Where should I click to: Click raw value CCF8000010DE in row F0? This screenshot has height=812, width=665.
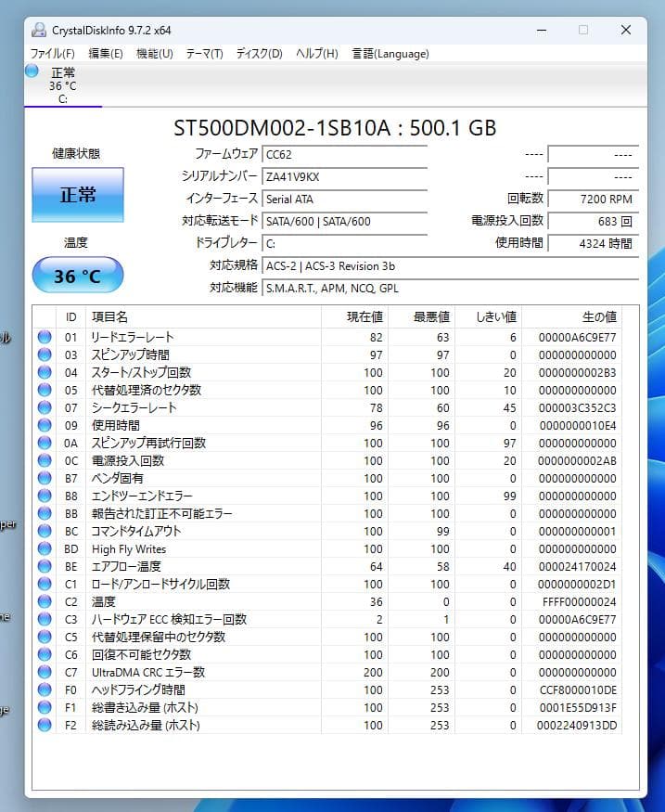578,690
